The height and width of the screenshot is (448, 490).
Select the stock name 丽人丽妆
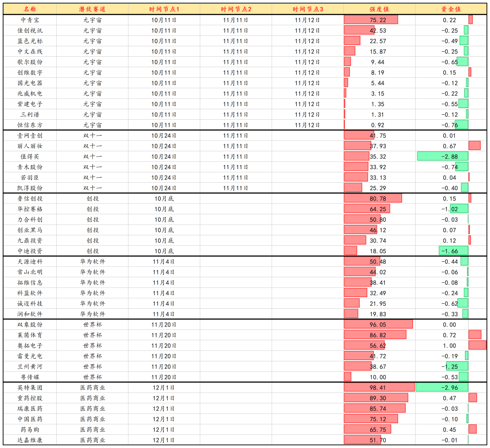(x=29, y=146)
